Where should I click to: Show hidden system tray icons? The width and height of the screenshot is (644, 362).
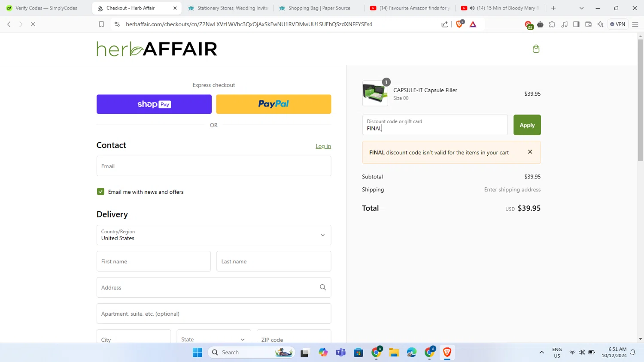pyautogui.click(x=541, y=353)
